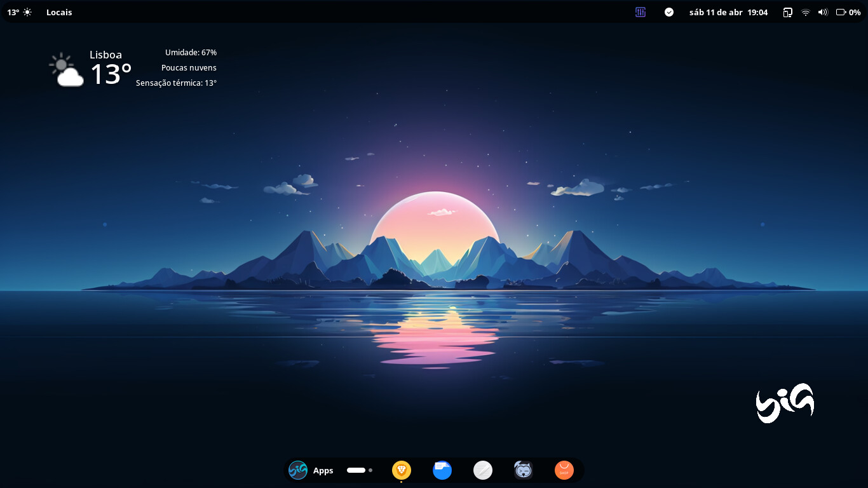The image size is (868, 488).
Task: Launch the owl-face app in dock
Action: [524, 470]
